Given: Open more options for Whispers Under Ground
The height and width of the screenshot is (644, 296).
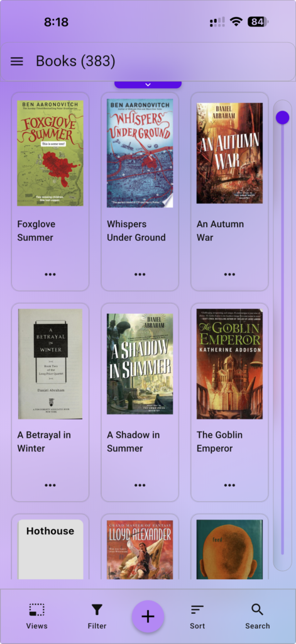Looking at the screenshot, I should click(x=140, y=274).
